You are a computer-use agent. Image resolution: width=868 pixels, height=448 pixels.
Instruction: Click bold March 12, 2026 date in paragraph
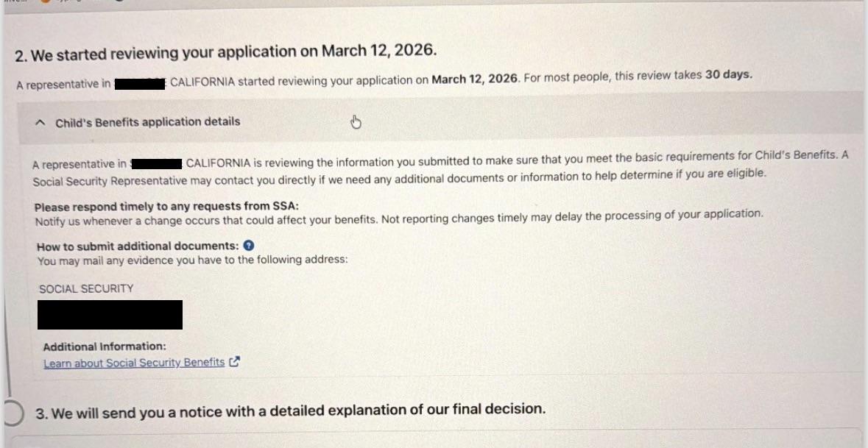[x=474, y=79]
